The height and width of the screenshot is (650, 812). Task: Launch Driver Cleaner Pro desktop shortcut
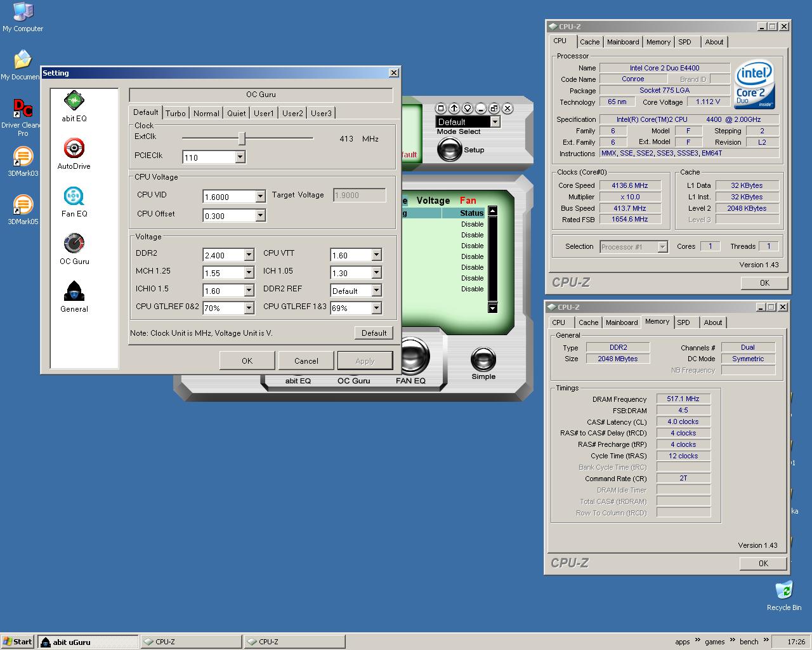[x=21, y=117]
